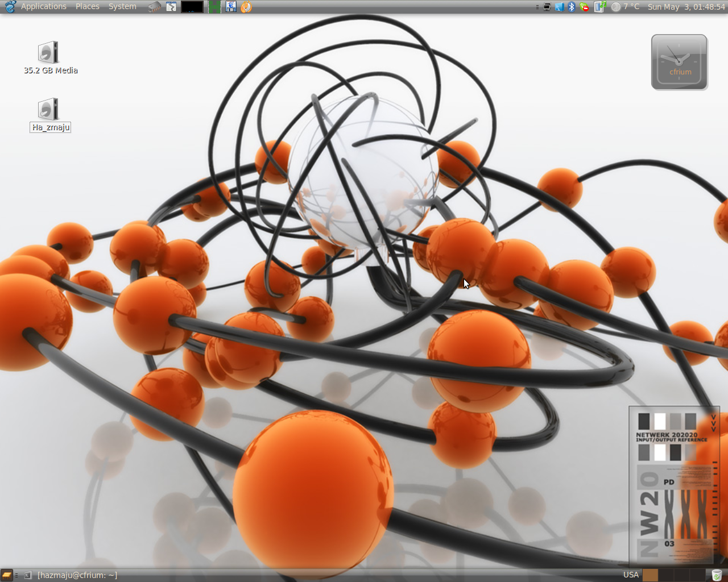Open the GNOME foot main menu icon
This screenshot has height=582, width=728.
(x=10, y=7)
